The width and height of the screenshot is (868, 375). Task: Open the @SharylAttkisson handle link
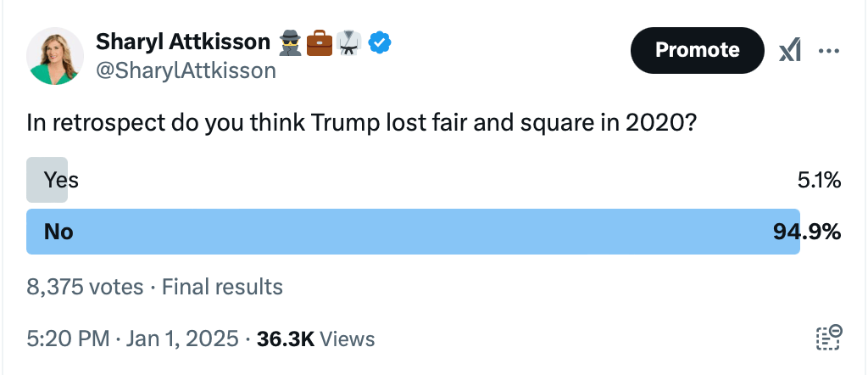coord(186,70)
